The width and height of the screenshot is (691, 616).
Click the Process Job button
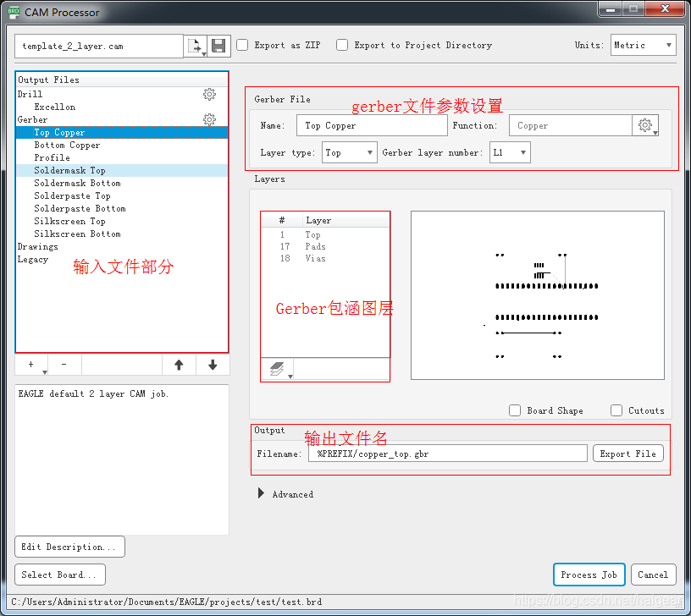click(589, 575)
